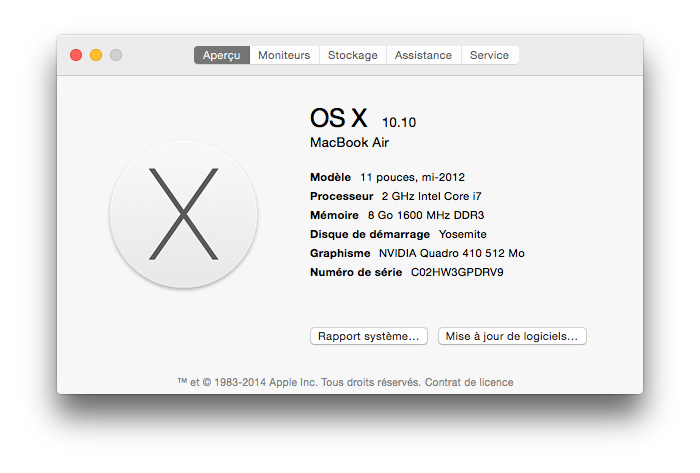Click the OS X title text
Screen dimensions: 700x473
[x=339, y=118]
